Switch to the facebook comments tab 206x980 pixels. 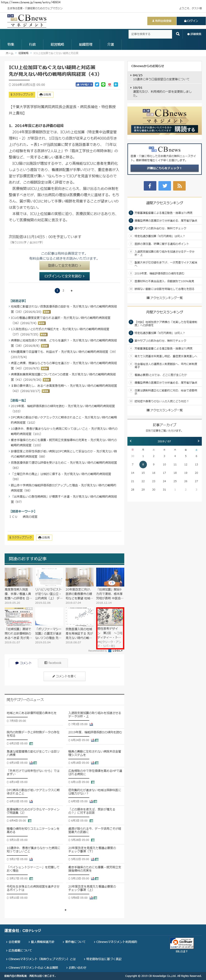point(53,663)
